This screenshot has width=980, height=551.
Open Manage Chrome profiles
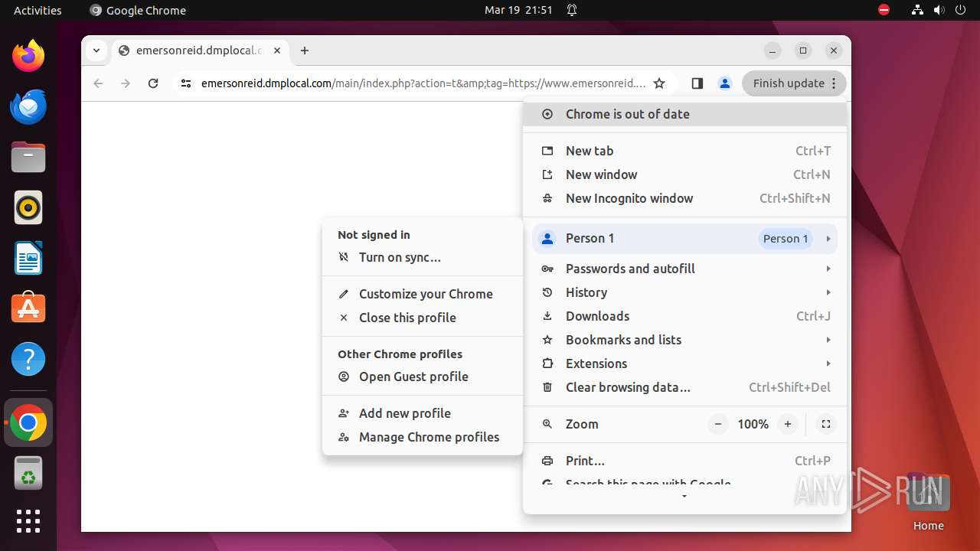(x=423, y=437)
